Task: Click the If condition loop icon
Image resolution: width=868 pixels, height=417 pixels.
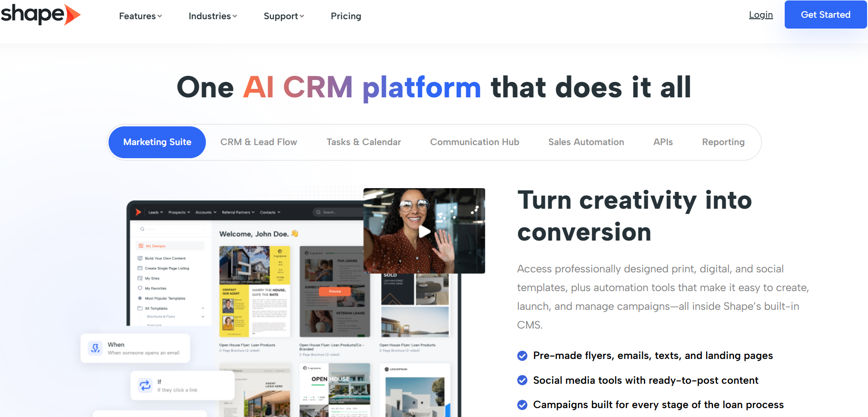Action: 145,385
